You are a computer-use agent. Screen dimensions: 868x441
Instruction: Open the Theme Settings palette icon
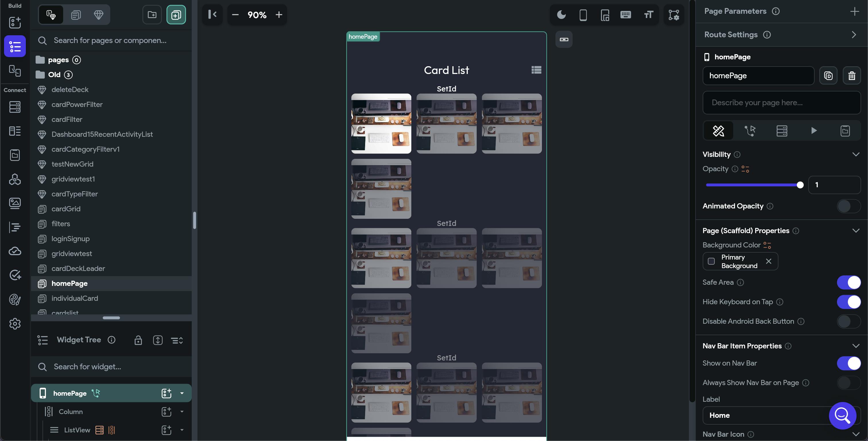[15, 300]
